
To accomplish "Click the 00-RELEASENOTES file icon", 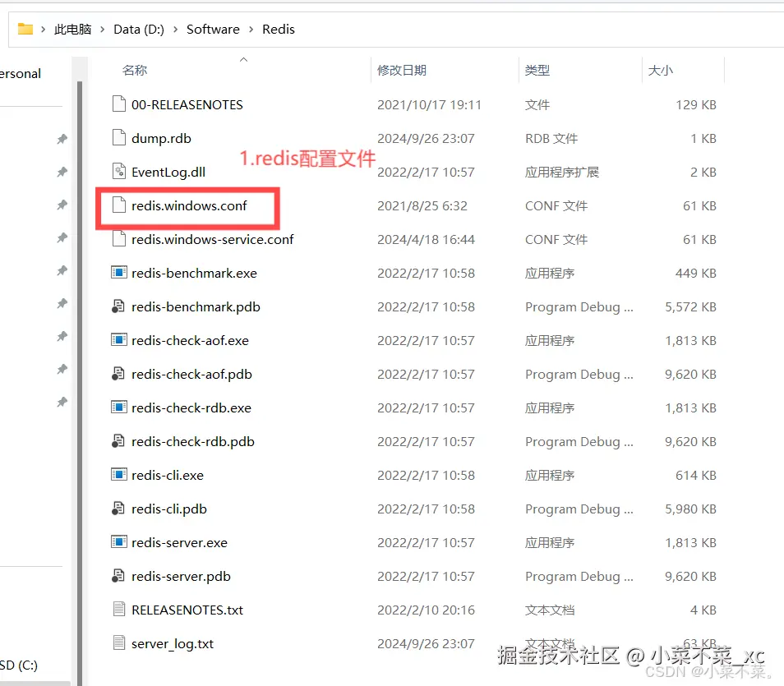I will [119, 104].
